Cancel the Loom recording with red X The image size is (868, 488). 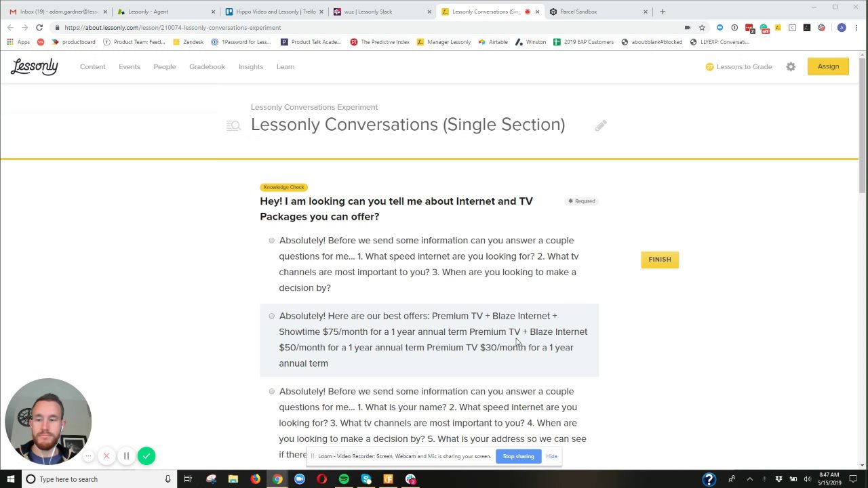pos(106,456)
